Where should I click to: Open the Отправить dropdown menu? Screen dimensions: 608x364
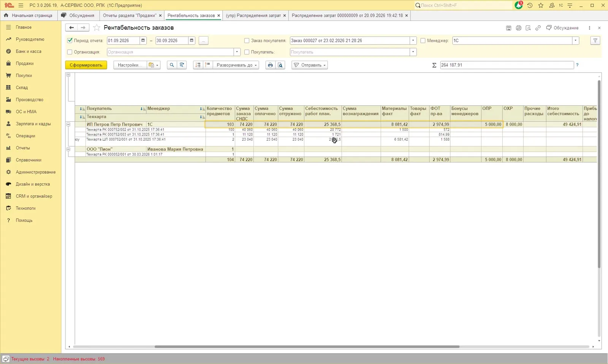[x=310, y=65]
